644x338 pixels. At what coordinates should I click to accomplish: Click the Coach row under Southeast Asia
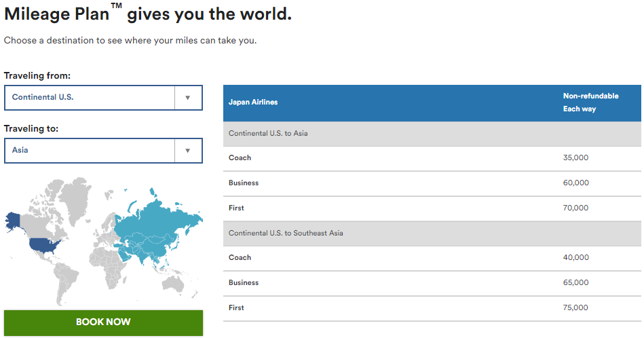pos(432,258)
